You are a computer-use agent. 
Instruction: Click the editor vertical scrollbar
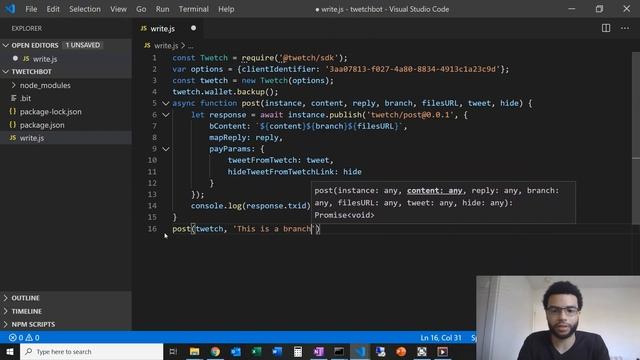636,139
